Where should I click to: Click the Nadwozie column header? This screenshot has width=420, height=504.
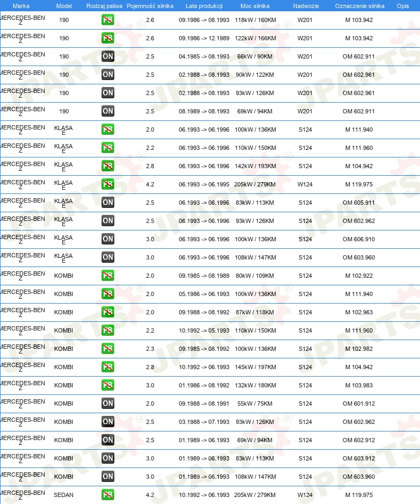click(306, 6)
